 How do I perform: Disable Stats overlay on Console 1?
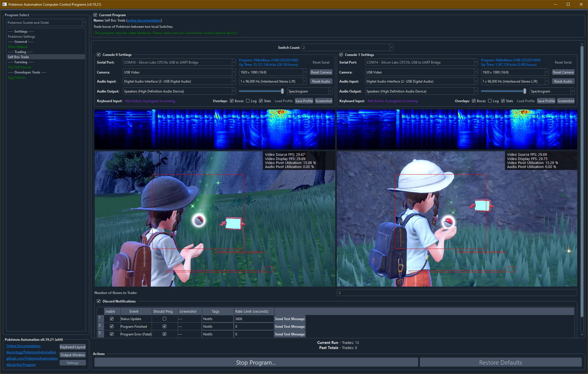pos(503,101)
